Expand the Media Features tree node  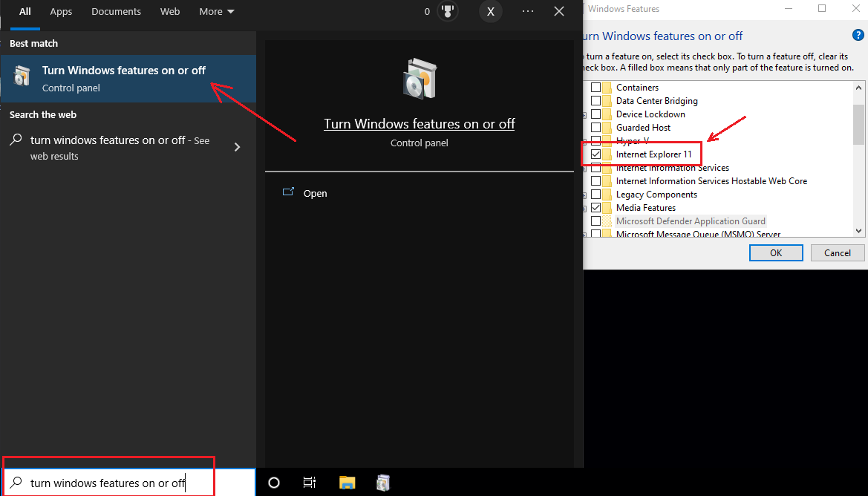pos(584,209)
